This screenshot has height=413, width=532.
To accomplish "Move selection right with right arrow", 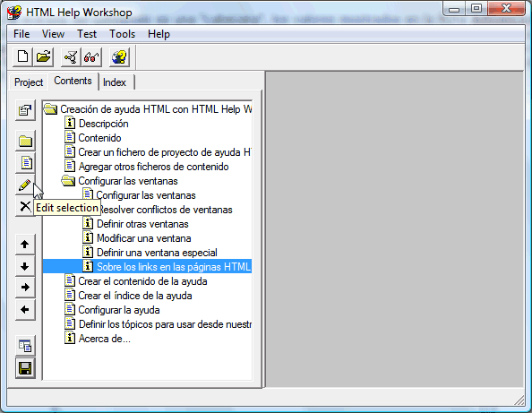I will tap(25, 288).
